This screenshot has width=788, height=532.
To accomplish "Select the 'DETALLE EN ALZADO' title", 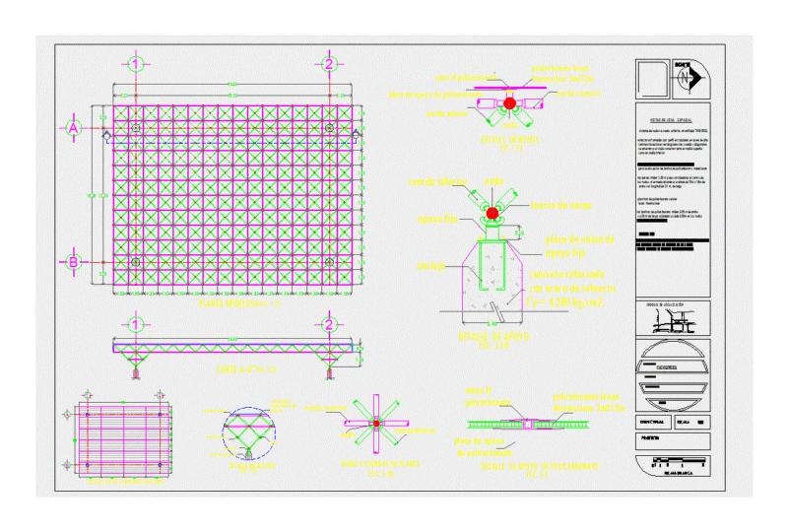I will point(252,466).
